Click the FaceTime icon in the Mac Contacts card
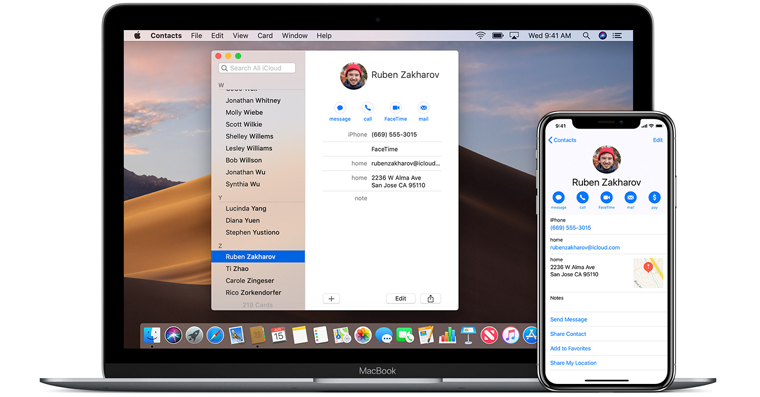This screenshot has height=397, width=760. click(x=396, y=108)
